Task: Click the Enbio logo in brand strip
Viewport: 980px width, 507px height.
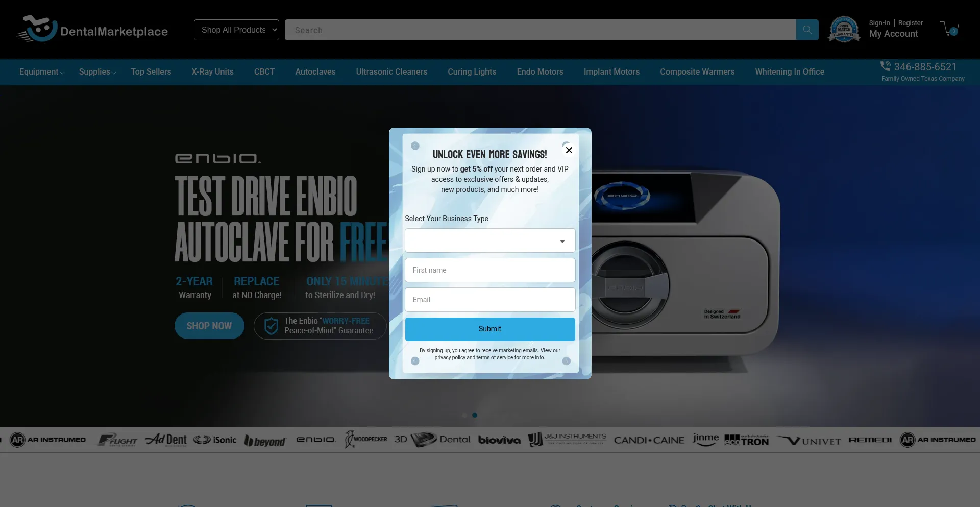Action: coord(315,440)
